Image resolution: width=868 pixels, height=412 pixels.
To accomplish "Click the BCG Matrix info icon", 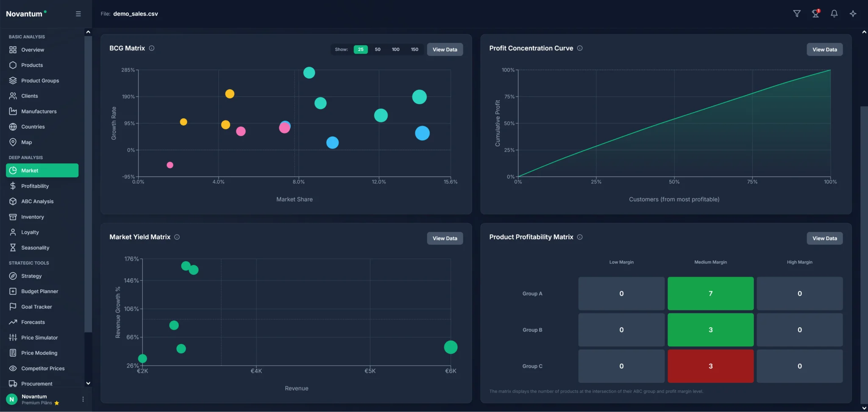I will [x=152, y=48].
